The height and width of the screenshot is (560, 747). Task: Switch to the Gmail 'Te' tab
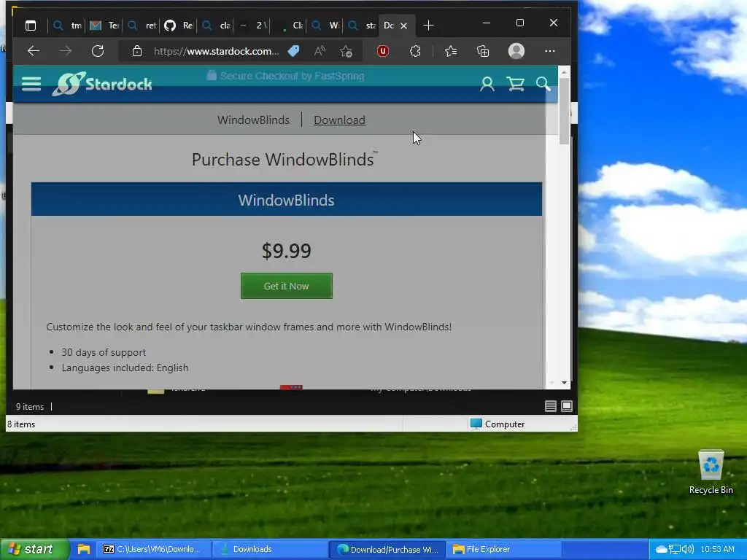(x=104, y=26)
